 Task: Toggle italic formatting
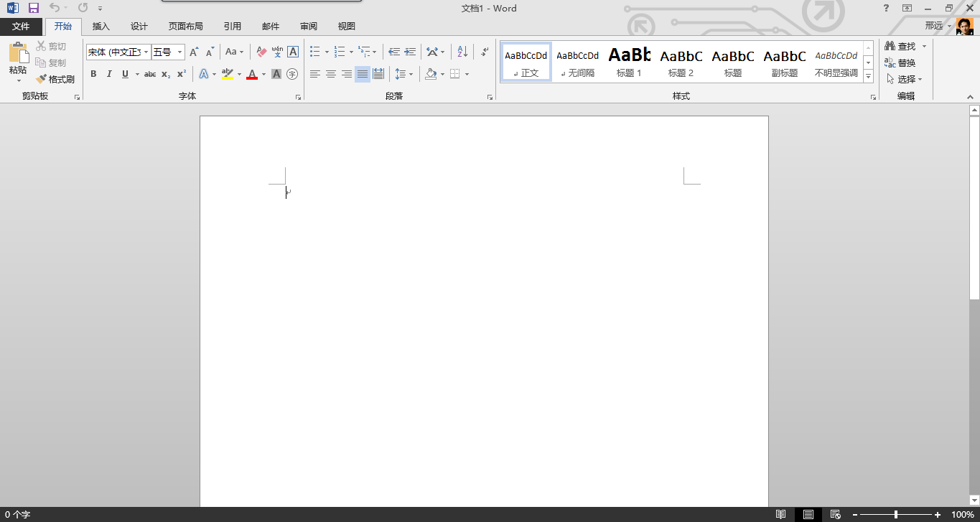pos(109,74)
